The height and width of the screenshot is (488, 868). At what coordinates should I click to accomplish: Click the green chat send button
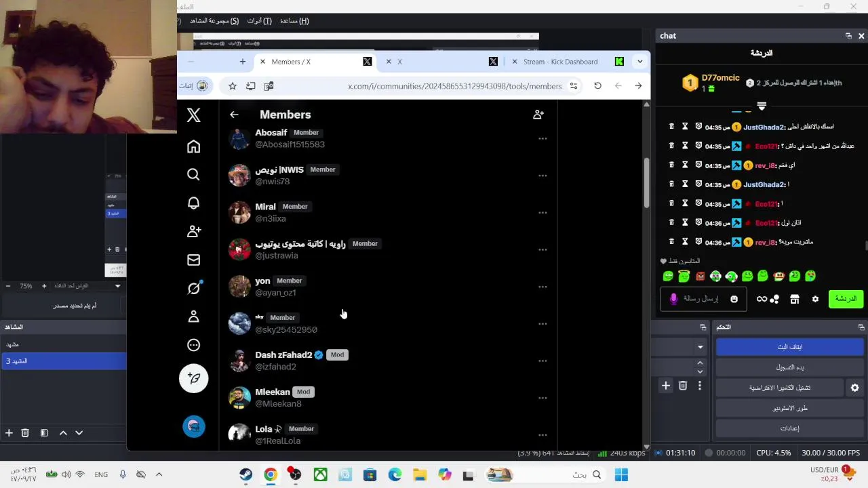pos(846,299)
